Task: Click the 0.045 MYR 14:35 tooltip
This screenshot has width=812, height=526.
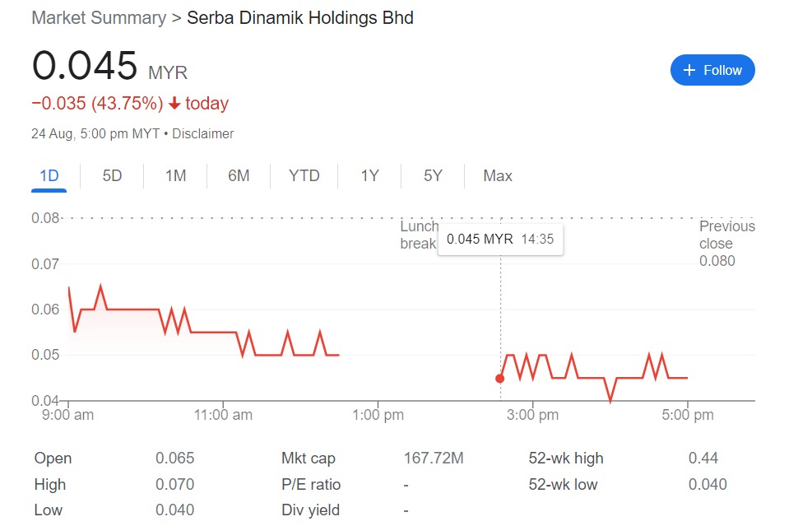Action: (500, 240)
